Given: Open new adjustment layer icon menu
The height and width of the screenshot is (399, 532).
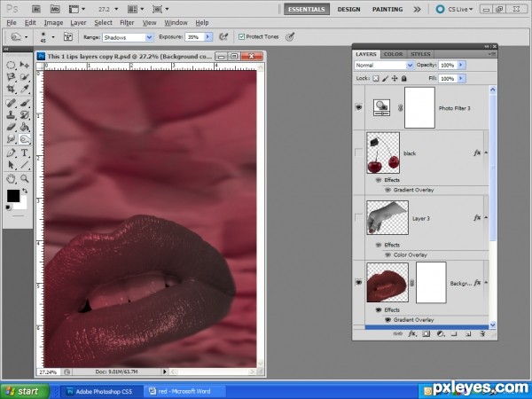Looking at the screenshot, I should (441, 334).
